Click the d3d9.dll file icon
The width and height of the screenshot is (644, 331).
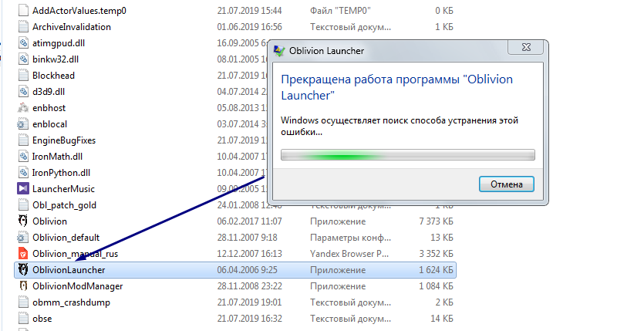[23, 92]
